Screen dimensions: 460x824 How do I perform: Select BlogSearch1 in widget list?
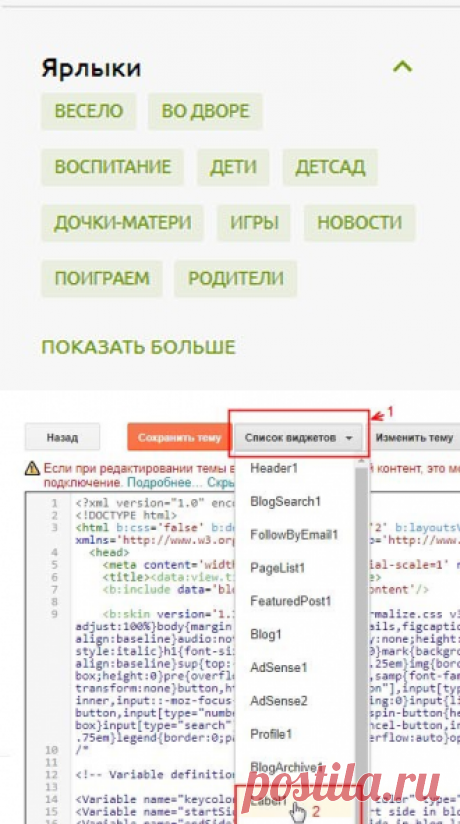click(285, 501)
